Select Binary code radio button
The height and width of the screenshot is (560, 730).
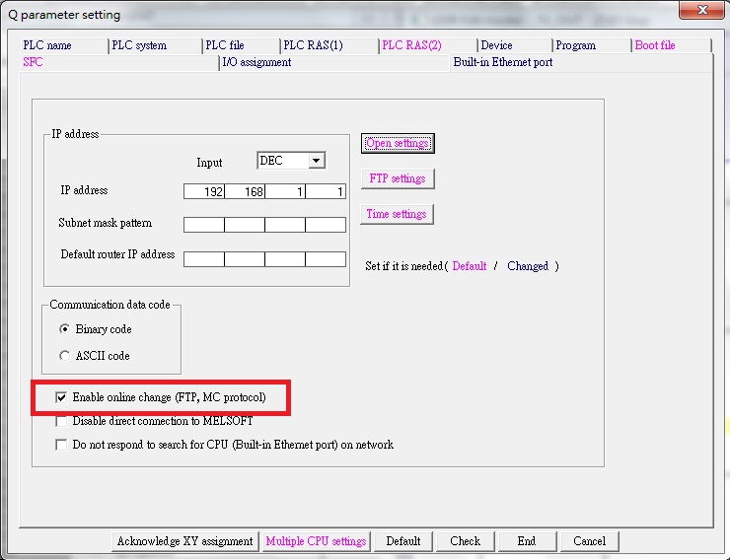click(65, 329)
